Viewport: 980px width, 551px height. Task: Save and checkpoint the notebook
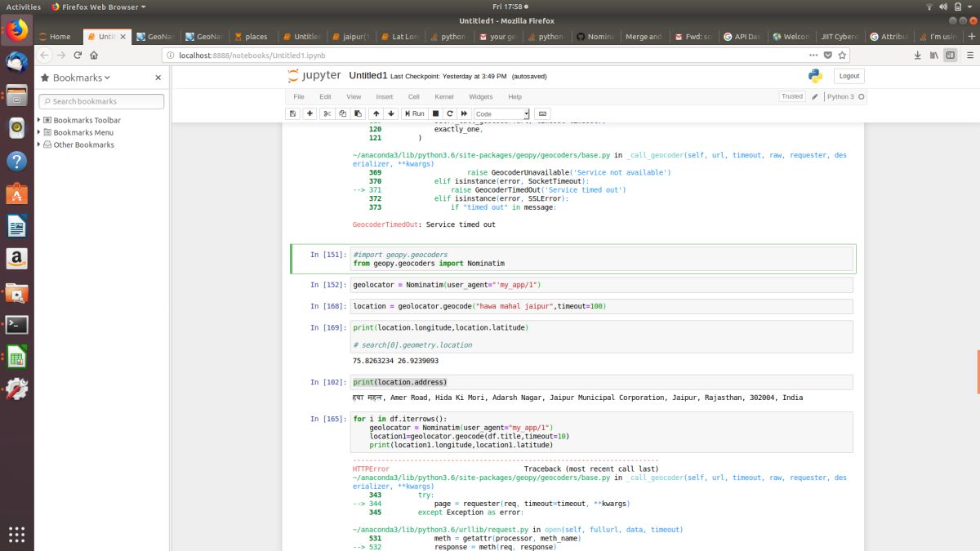pyautogui.click(x=293, y=113)
